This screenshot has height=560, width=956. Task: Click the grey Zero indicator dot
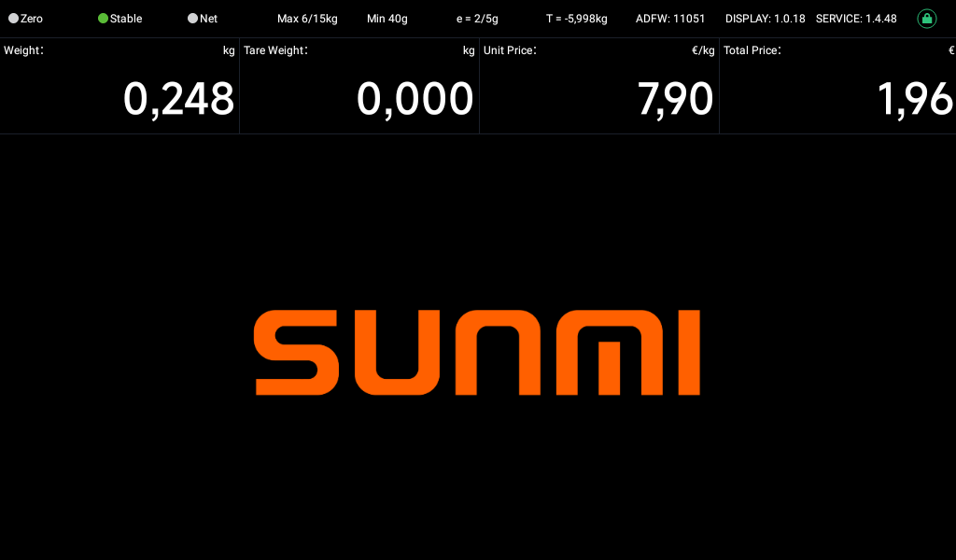[13, 19]
